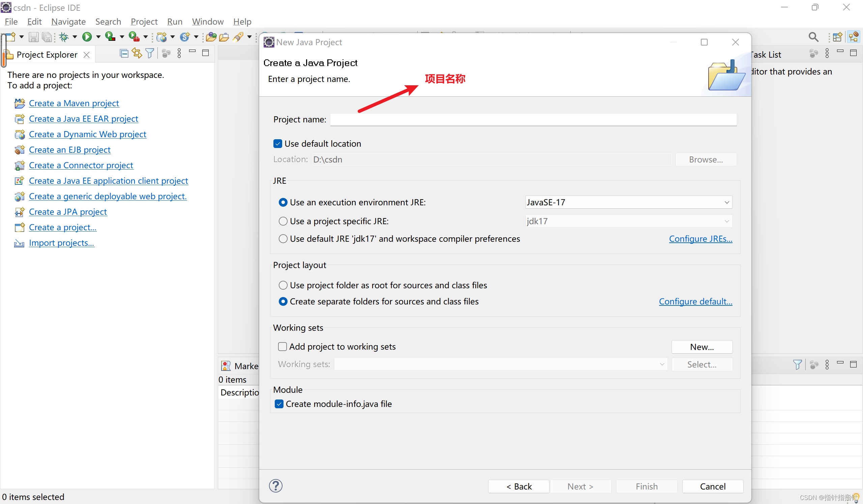The image size is (863, 504).
Task: Select Use an execution environment JRE radio
Action: pos(283,202)
